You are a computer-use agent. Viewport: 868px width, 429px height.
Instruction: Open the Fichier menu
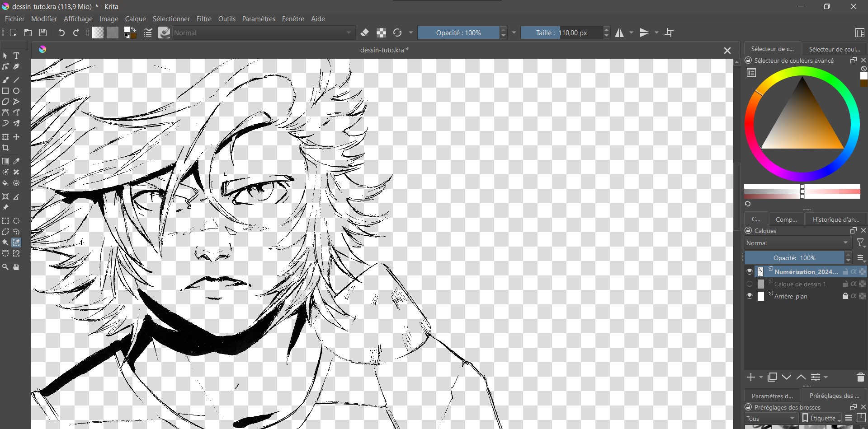pos(14,19)
